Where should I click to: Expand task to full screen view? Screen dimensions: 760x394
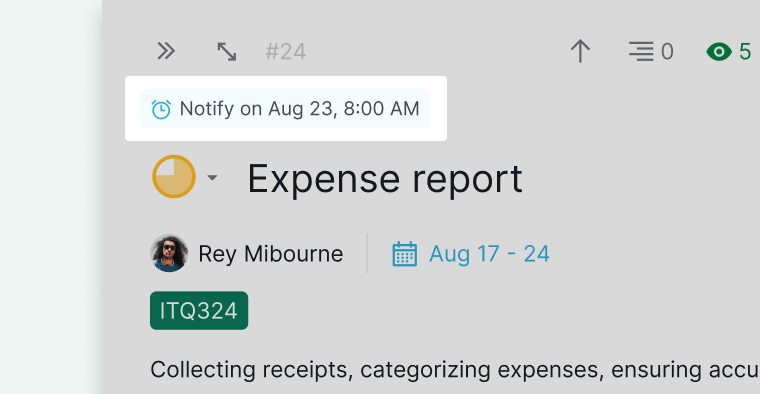tap(226, 51)
